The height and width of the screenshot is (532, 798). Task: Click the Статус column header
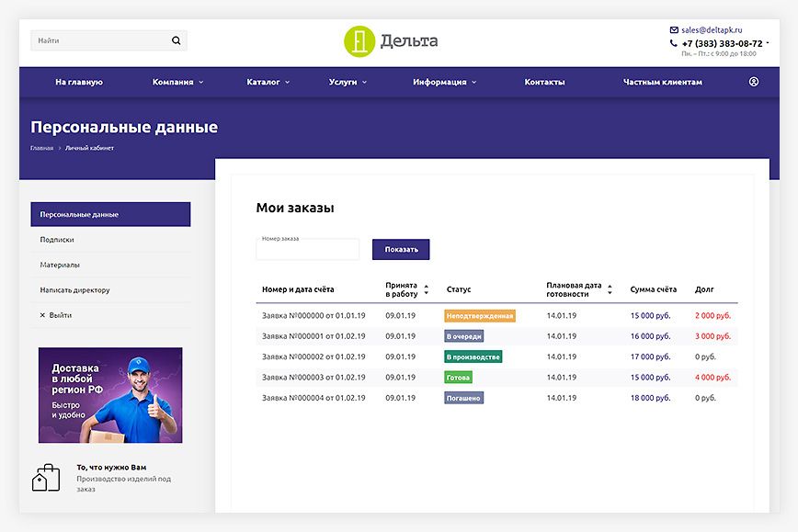459,289
